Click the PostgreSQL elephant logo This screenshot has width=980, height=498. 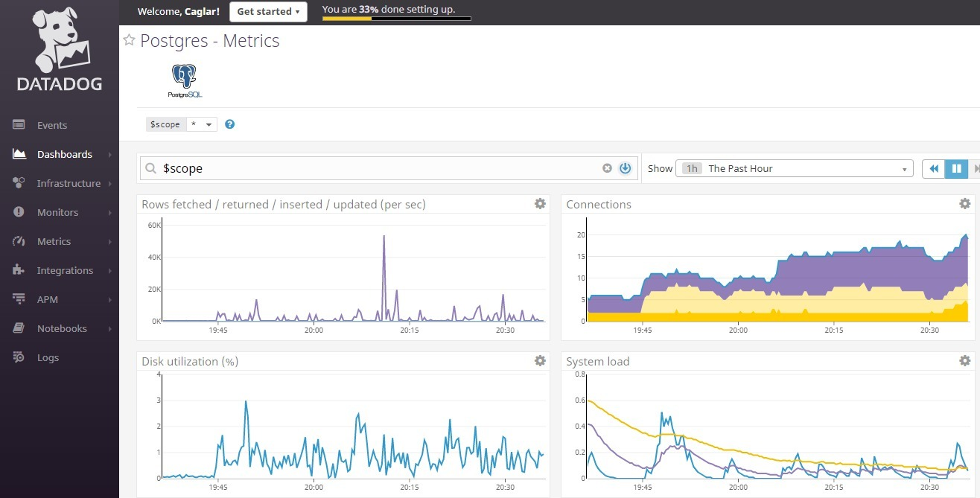coord(185,81)
